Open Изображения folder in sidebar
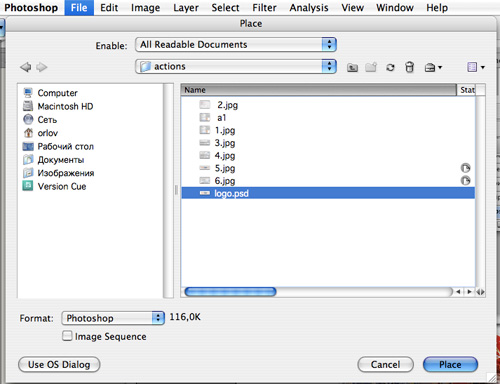Screen dimensions: 500x384 tap(58, 173)
